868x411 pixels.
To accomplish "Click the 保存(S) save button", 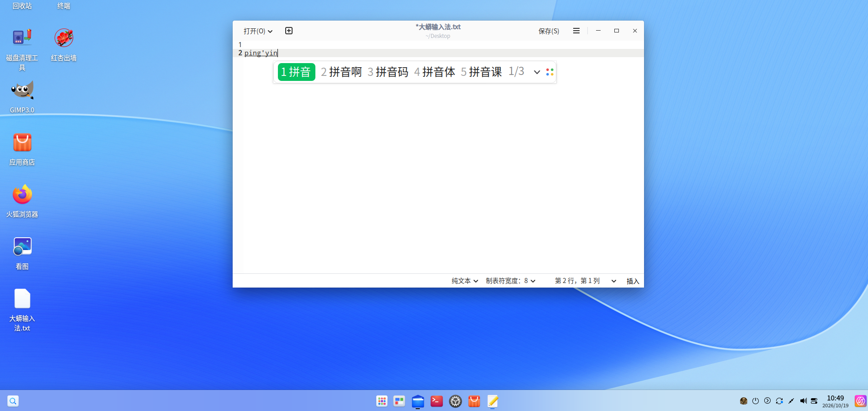I will (x=548, y=31).
